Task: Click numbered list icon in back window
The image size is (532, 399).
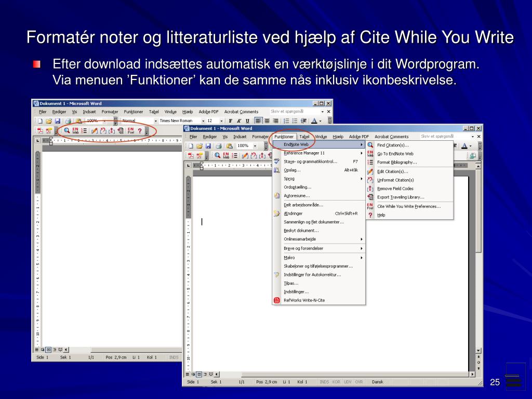Action: 286,121
